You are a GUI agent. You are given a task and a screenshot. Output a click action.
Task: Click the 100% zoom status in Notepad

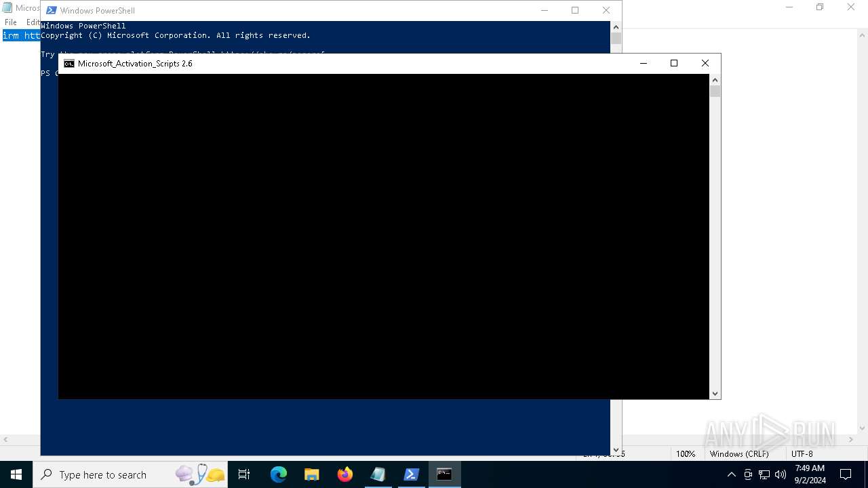tap(686, 454)
